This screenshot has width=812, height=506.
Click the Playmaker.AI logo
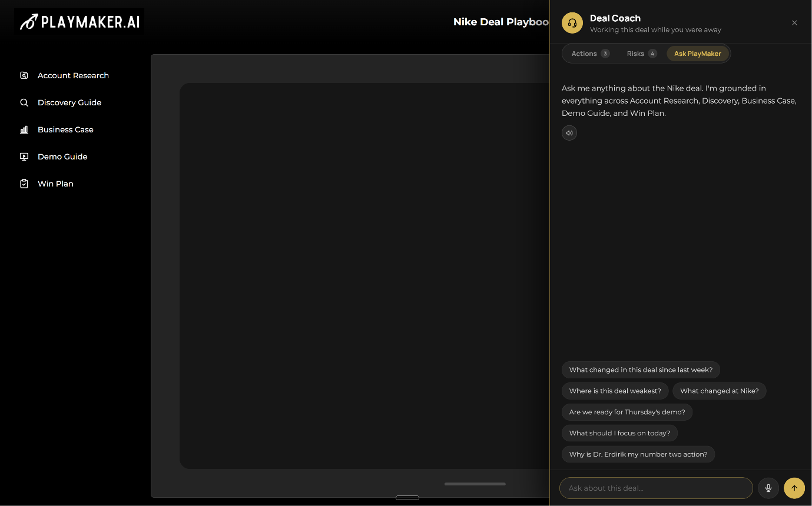point(79,22)
